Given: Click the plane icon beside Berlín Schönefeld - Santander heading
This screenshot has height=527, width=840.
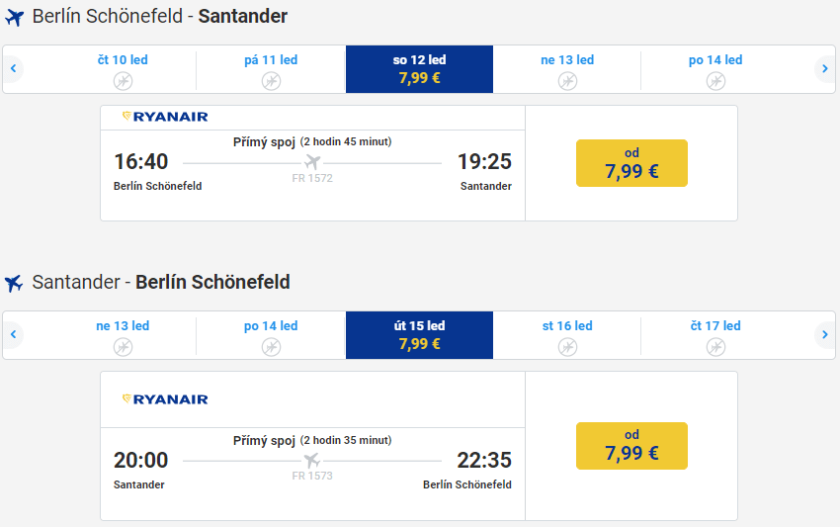Looking at the screenshot, I should [14, 17].
